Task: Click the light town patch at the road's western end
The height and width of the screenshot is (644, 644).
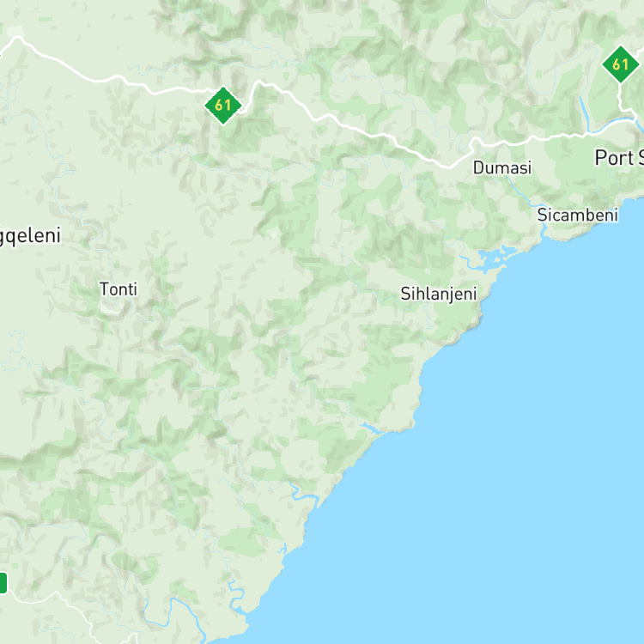Action: pyautogui.click(x=15, y=32)
